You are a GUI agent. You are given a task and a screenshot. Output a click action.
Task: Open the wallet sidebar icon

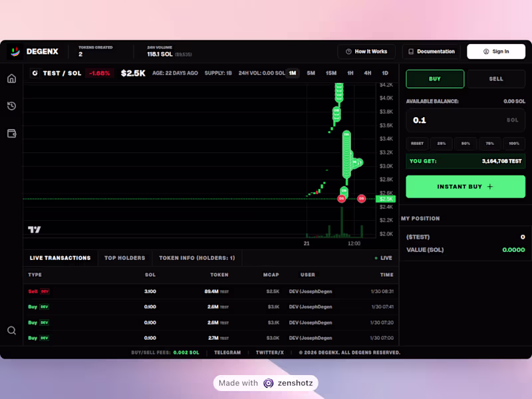[x=11, y=134]
